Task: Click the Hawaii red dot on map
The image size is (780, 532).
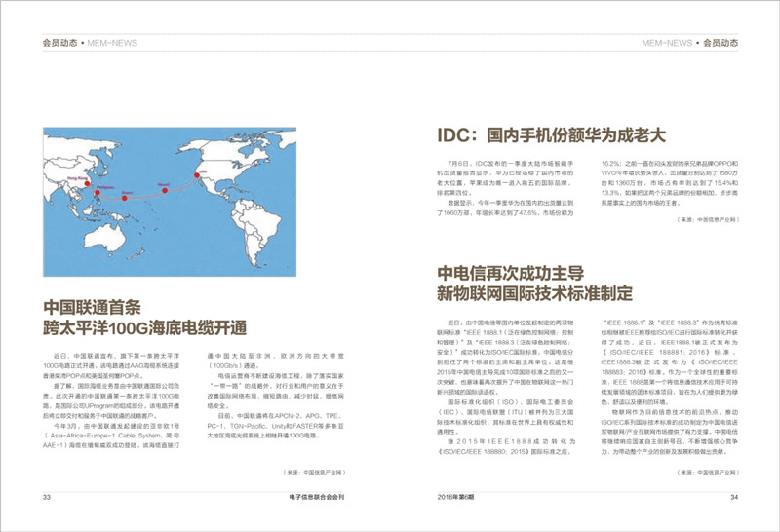Action: click(x=165, y=190)
